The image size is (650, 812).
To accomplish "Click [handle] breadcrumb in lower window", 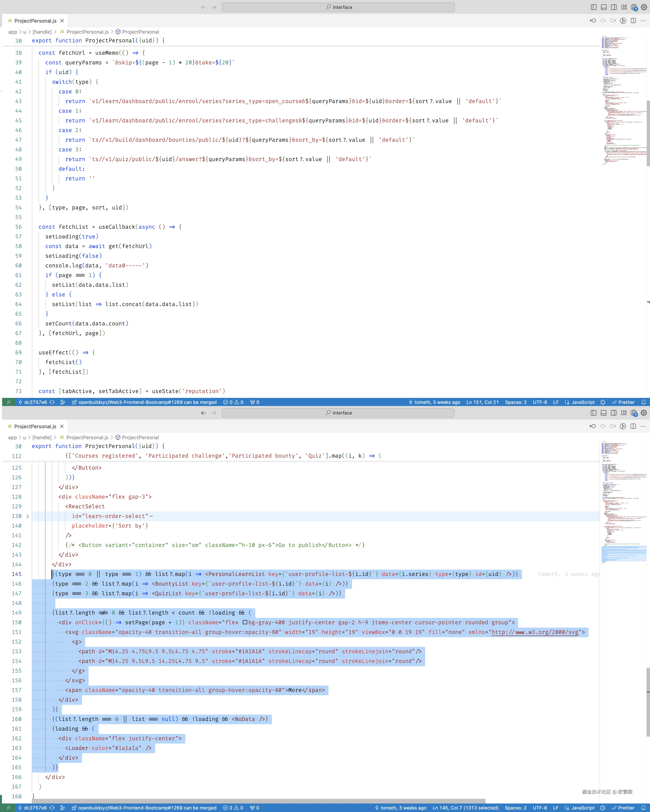I will pyautogui.click(x=42, y=438).
